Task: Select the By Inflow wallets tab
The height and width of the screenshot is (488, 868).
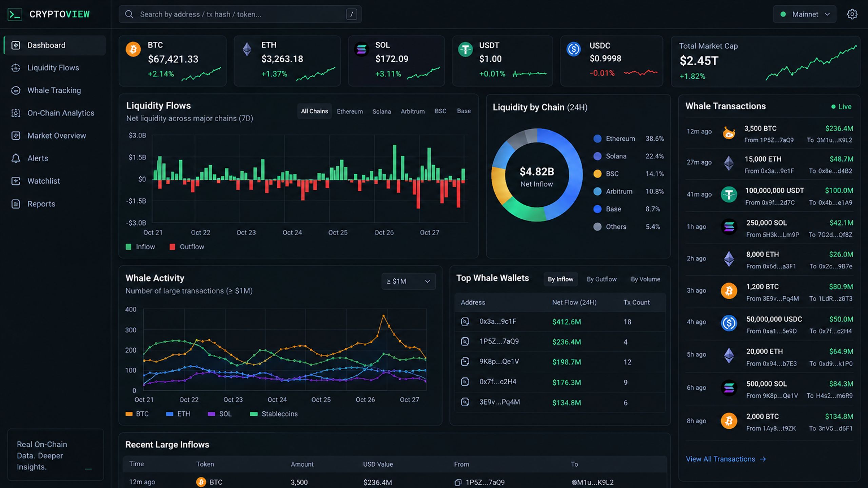Action: point(560,279)
